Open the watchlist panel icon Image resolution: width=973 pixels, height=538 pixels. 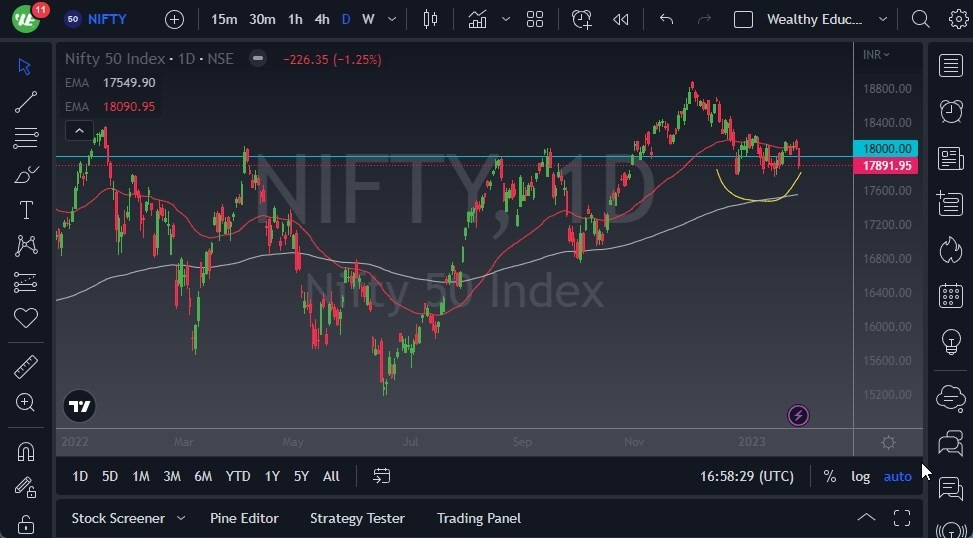click(x=951, y=66)
